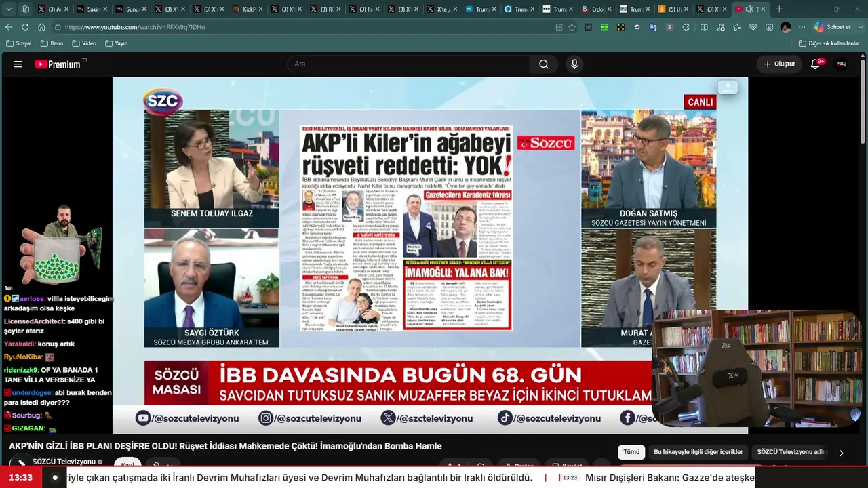Viewport: 868px width, 488px height.
Task: Mute the active YouTube tab speaker icon
Action: point(749,9)
